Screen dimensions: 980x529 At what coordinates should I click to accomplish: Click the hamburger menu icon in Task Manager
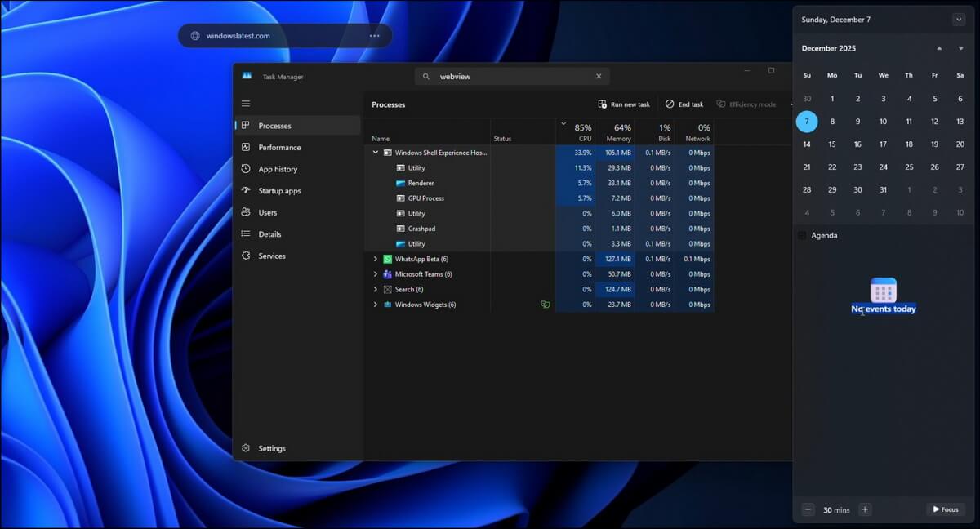click(x=246, y=104)
